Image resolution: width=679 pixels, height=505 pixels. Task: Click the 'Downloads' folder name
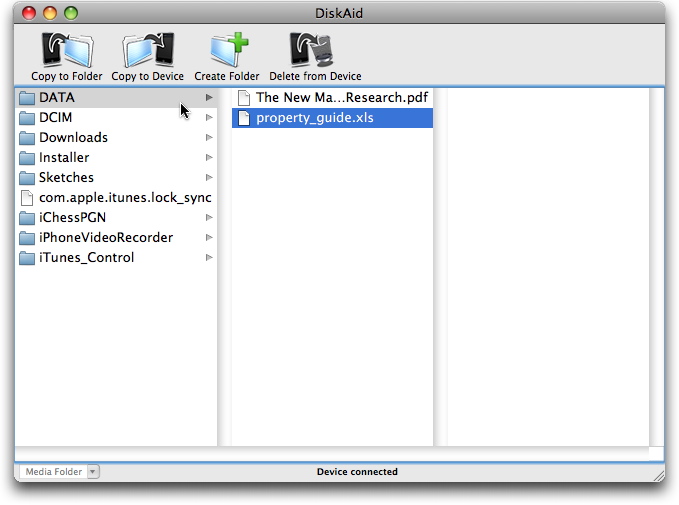click(x=73, y=137)
